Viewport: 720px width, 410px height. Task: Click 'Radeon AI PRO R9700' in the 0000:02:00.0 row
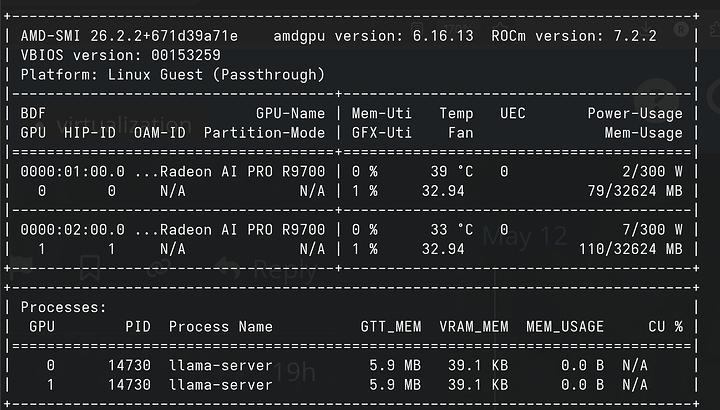pos(242,229)
